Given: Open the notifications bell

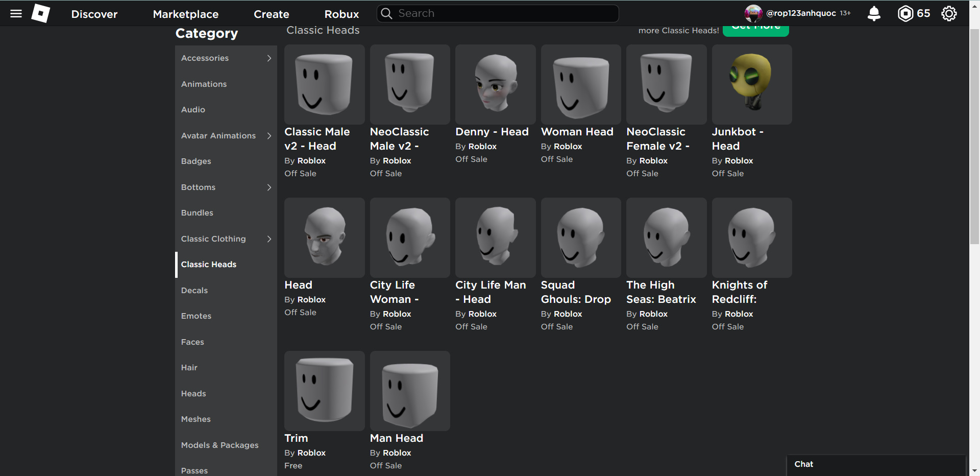Looking at the screenshot, I should pyautogui.click(x=874, y=14).
